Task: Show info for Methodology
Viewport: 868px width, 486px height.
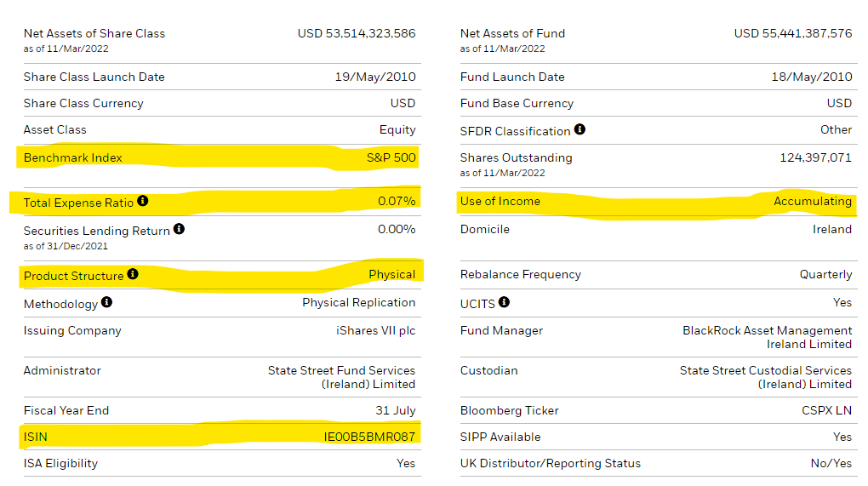Action: [106, 302]
